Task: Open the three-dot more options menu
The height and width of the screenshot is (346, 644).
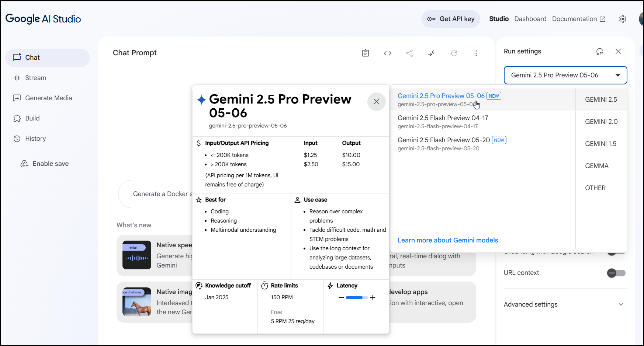Action: click(x=476, y=53)
